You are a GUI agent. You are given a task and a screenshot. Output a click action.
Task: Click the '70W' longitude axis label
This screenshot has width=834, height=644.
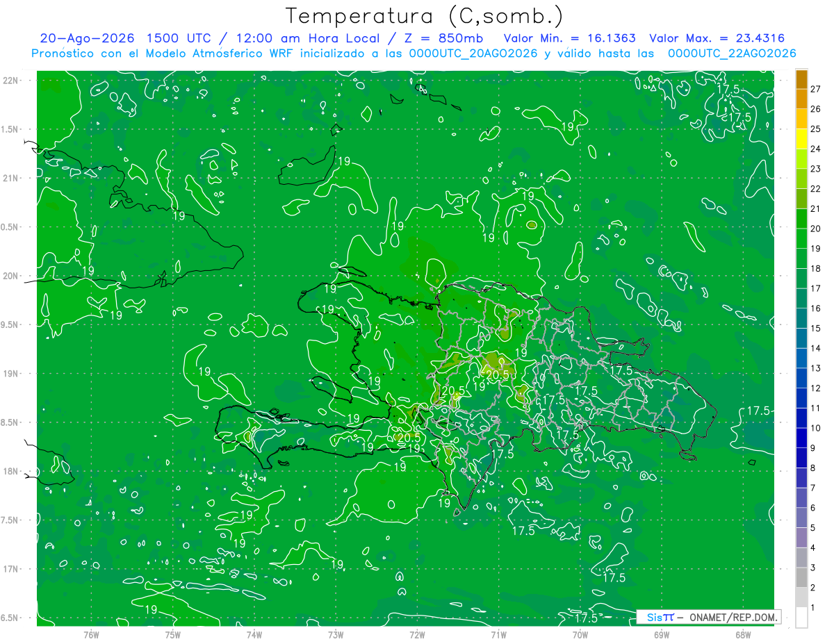[580, 635]
